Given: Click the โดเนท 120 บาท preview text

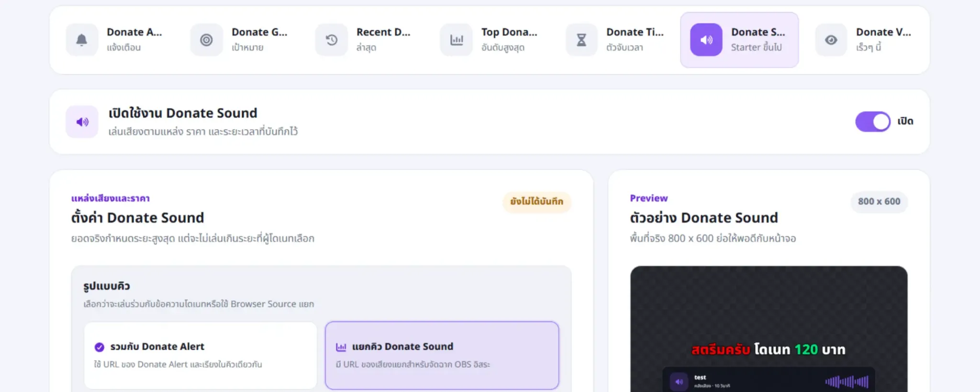Looking at the screenshot, I should click(x=800, y=349).
